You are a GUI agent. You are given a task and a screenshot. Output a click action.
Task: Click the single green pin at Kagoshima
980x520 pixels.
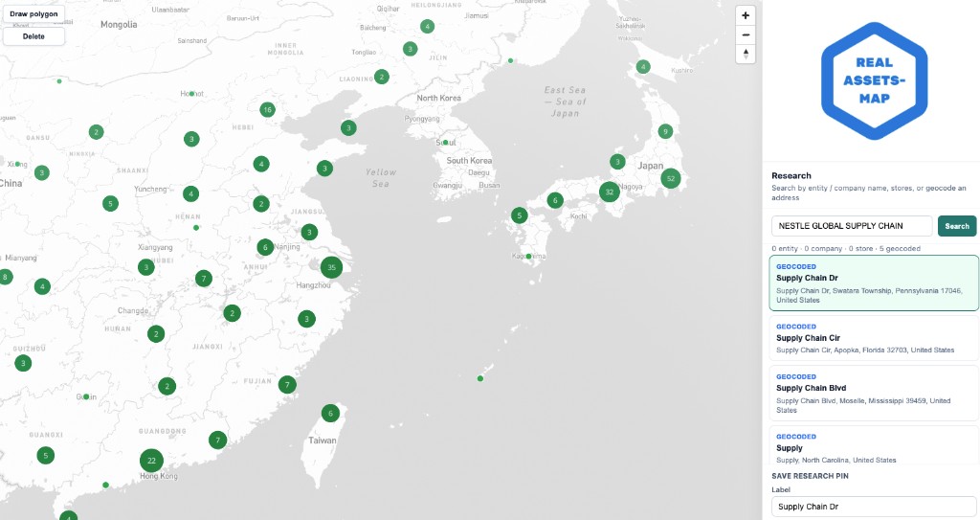tap(528, 257)
